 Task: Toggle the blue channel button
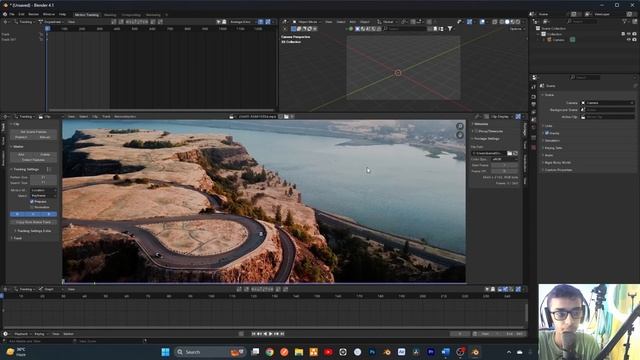click(49, 214)
